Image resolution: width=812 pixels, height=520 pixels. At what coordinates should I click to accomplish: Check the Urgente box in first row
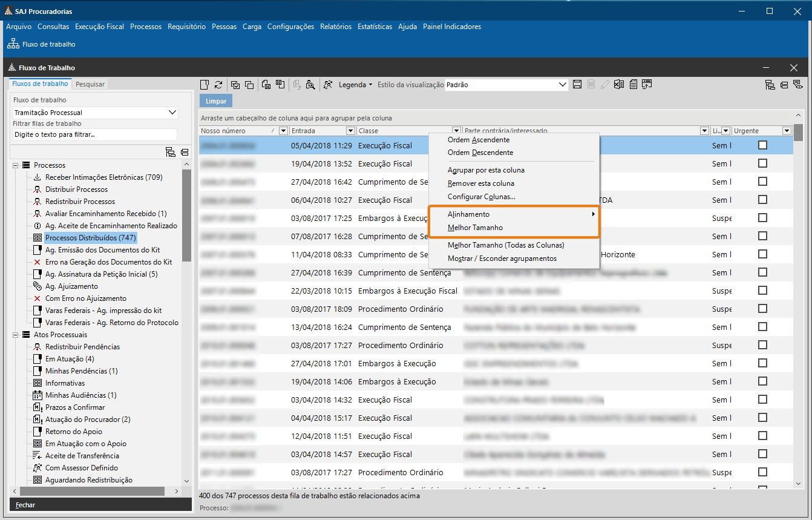pos(762,145)
